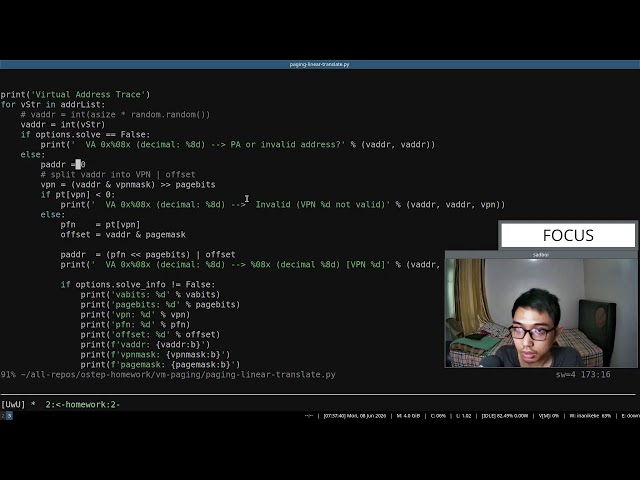Click the line 'paddr = (pfn << pagebits) | offset'

[148, 254]
